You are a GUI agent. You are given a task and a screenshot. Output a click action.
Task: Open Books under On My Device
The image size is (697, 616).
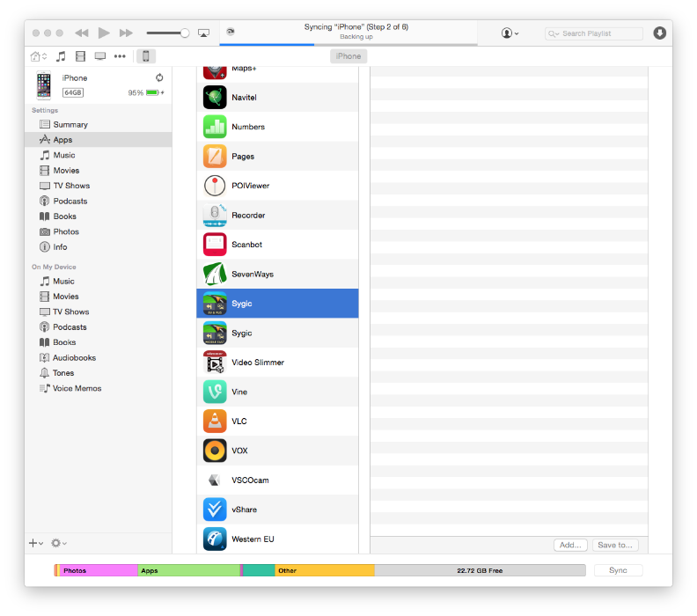(x=99, y=342)
